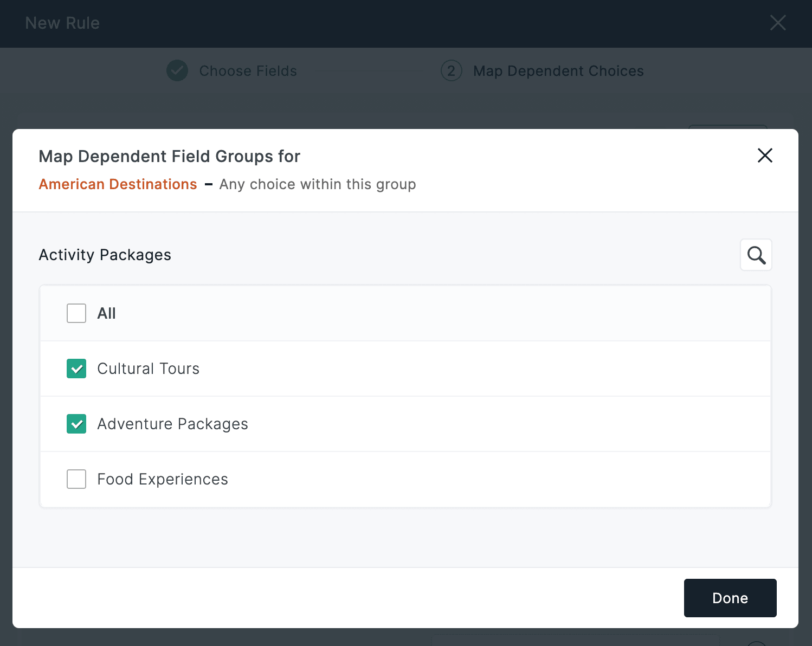Click the Cultural Tours option label
Viewport: 812px width, 646px height.
tap(148, 369)
